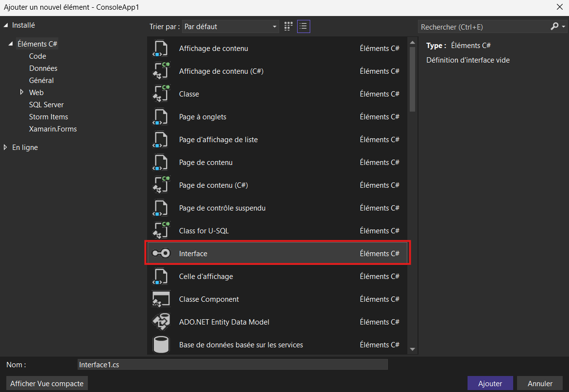Switch to medium icons grid view
The height and width of the screenshot is (392, 569).
(288, 27)
